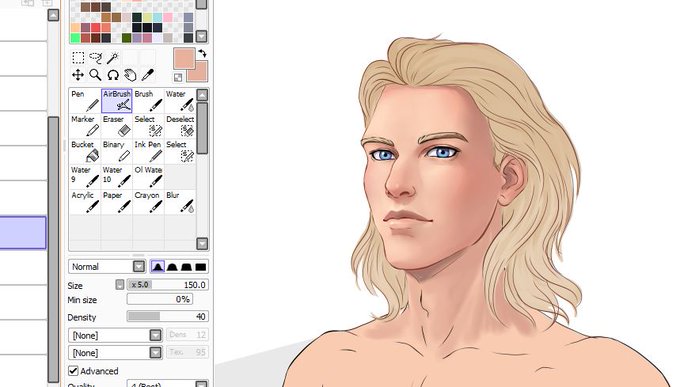Viewport: 680px width, 387px height.
Task: Select the Eraser tool
Action: 117,126
